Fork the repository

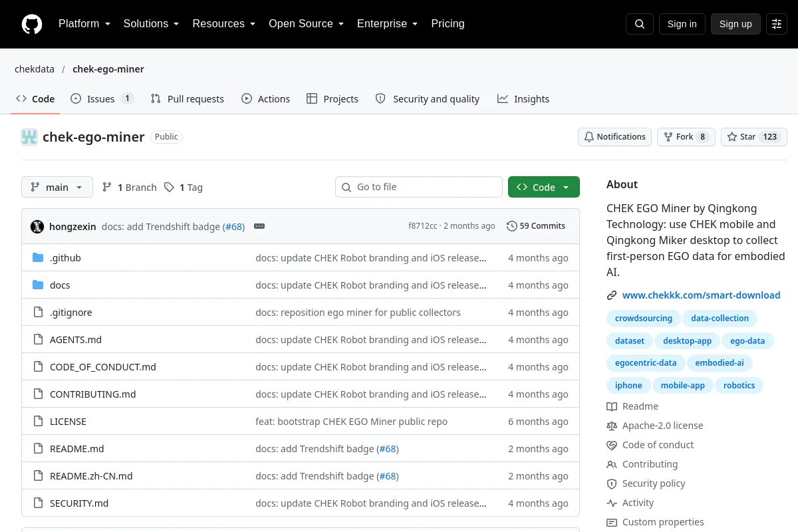point(686,137)
